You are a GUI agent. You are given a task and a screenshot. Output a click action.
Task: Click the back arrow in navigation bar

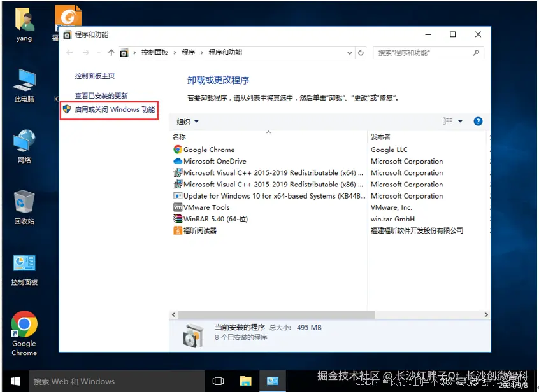[x=70, y=53]
